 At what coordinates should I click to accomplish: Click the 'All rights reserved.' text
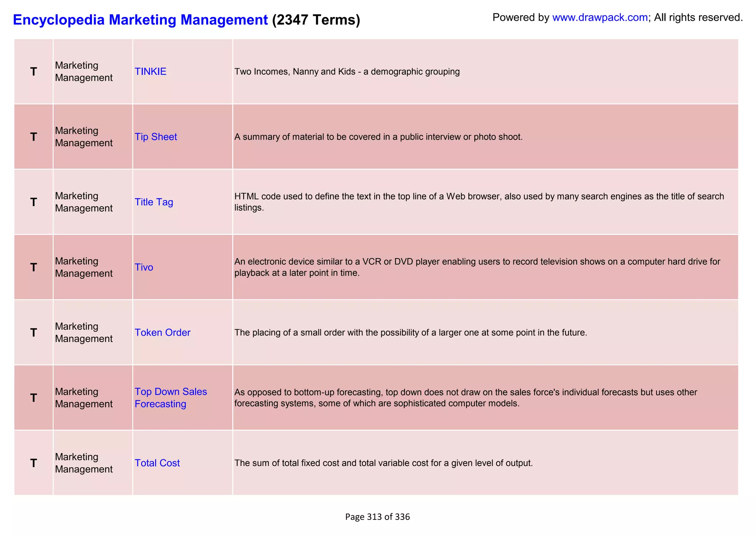click(698, 17)
